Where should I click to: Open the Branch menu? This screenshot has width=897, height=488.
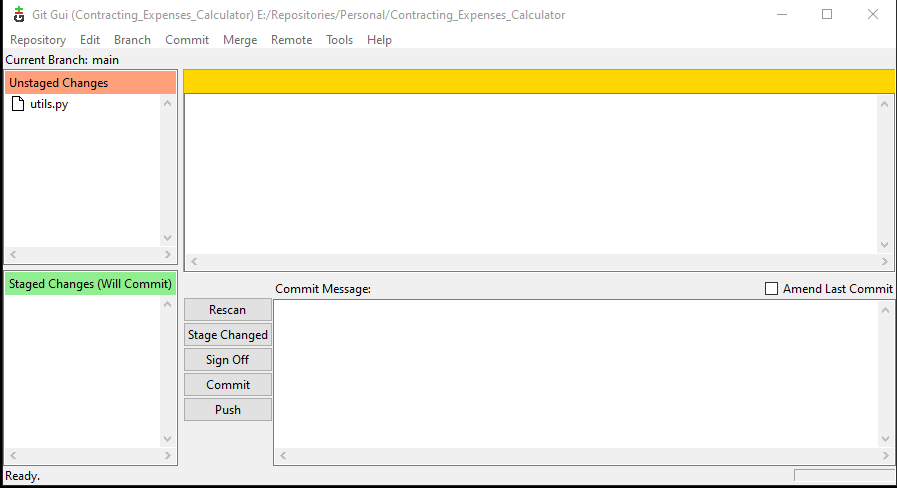click(132, 40)
